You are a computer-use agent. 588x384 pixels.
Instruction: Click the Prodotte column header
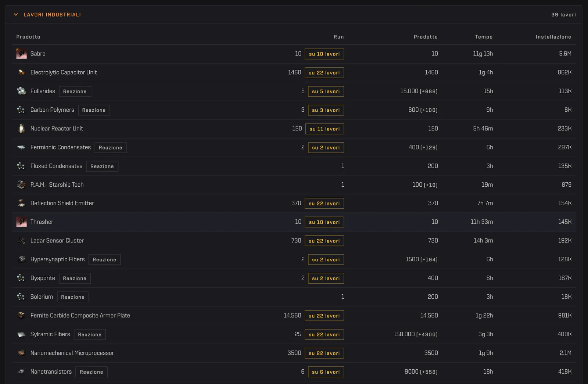[x=426, y=37]
